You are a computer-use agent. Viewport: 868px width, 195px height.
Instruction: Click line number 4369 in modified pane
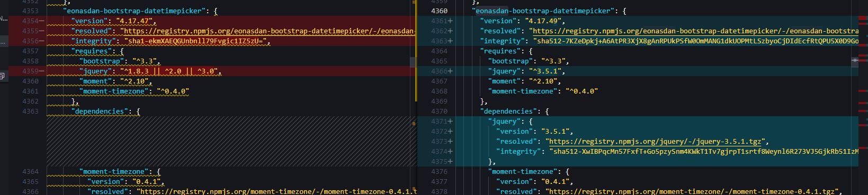point(439,101)
